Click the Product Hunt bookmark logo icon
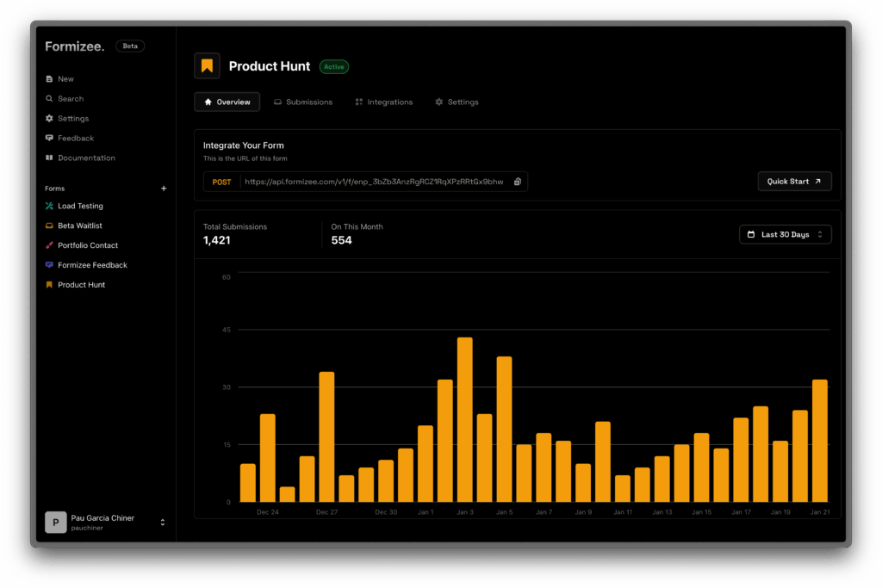Image resolution: width=882 pixels, height=588 pixels. click(x=207, y=66)
